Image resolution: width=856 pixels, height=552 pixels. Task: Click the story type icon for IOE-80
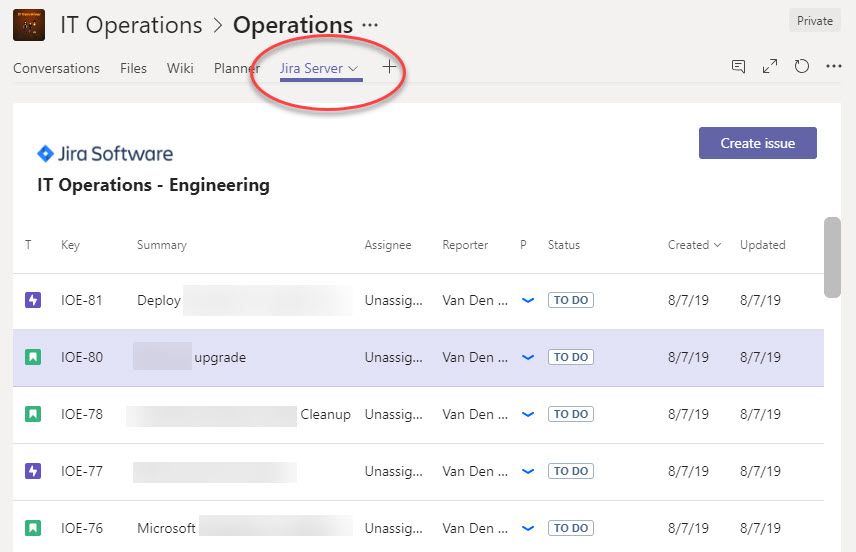(x=33, y=357)
